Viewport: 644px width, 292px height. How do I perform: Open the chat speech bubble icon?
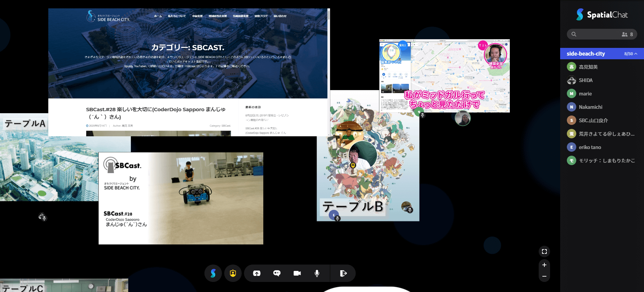277,273
